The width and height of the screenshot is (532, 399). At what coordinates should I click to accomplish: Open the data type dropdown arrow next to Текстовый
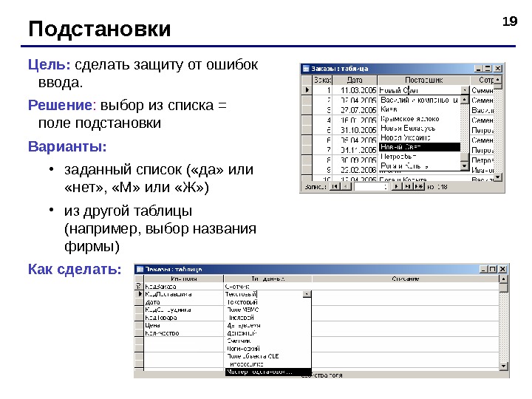[x=307, y=294]
